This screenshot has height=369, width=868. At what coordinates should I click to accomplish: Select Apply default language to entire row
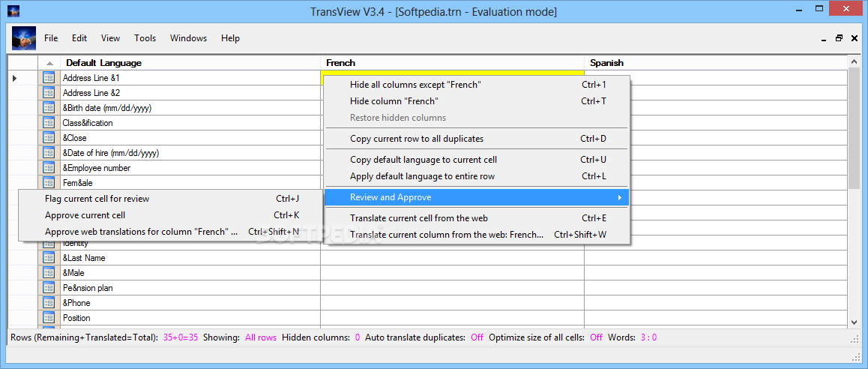tap(477, 176)
